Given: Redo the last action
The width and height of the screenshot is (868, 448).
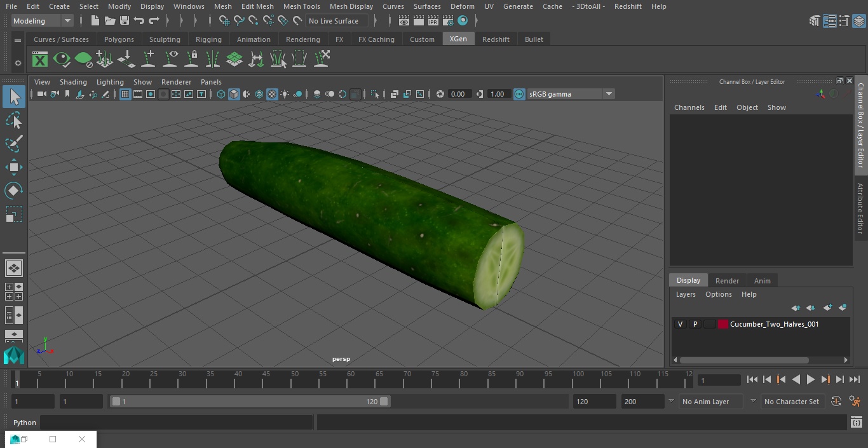Looking at the screenshot, I should 154,21.
